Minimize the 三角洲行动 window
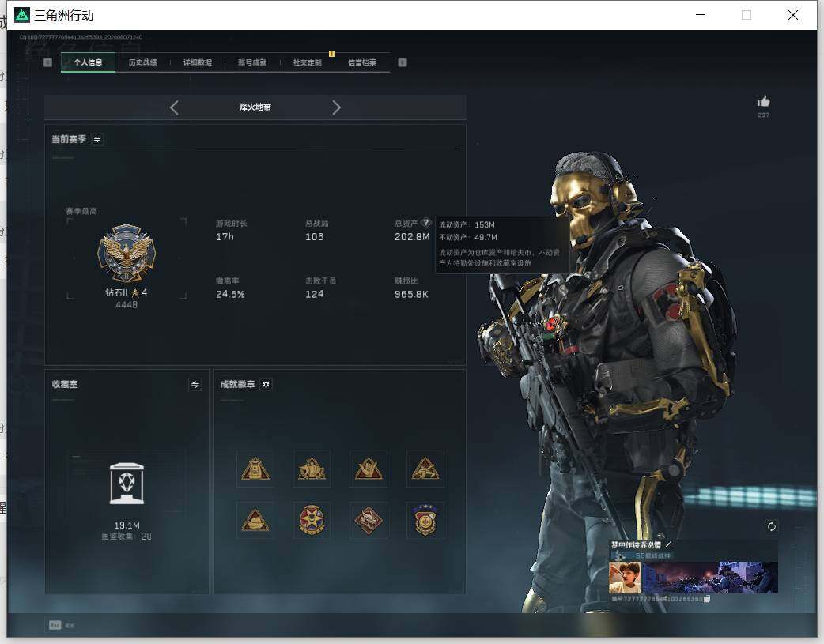Screen dimensions: 824x644 point(701,15)
